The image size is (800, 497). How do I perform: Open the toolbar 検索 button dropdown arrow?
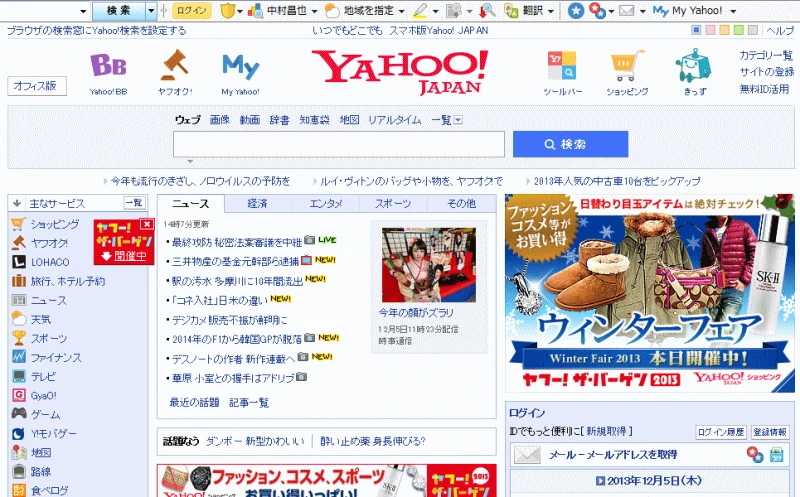pos(151,10)
